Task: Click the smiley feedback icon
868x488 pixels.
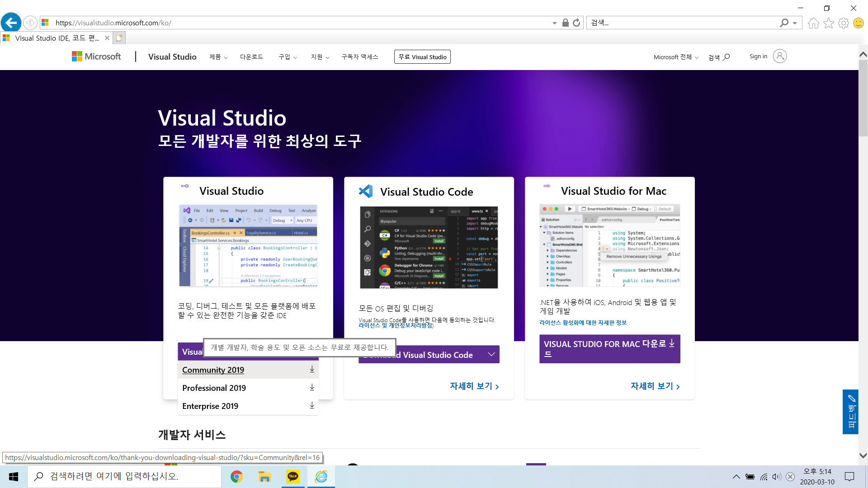Action: coord(859,23)
